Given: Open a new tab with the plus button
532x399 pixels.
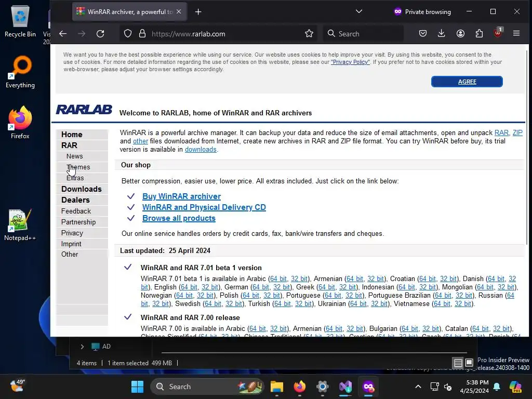Looking at the screenshot, I should pyautogui.click(x=198, y=12).
